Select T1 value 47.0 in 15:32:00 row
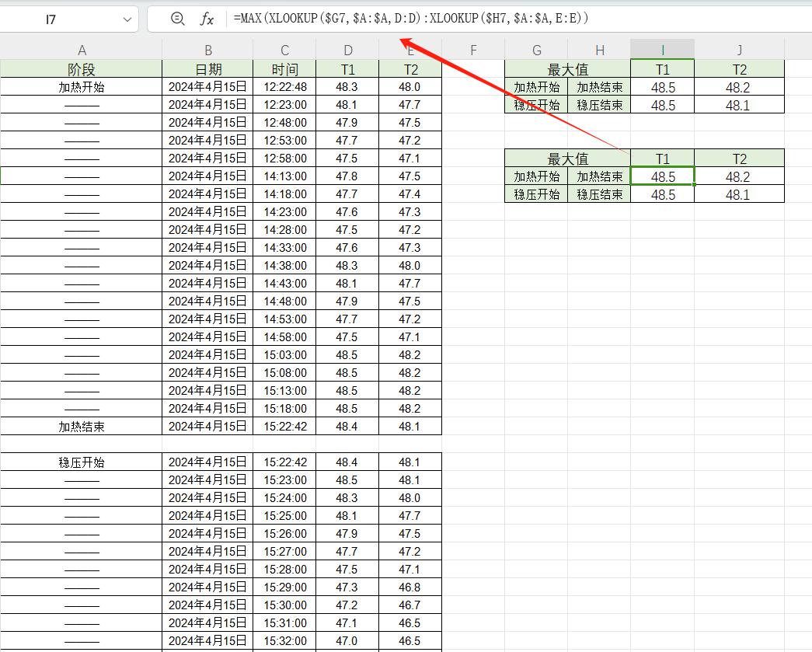Viewport: 812px width, 652px height. tap(347, 640)
